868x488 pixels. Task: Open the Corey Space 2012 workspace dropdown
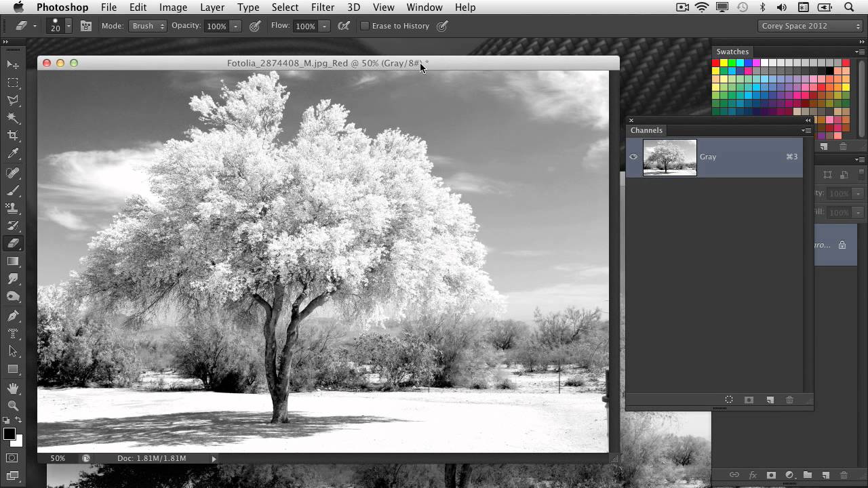(x=810, y=26)
